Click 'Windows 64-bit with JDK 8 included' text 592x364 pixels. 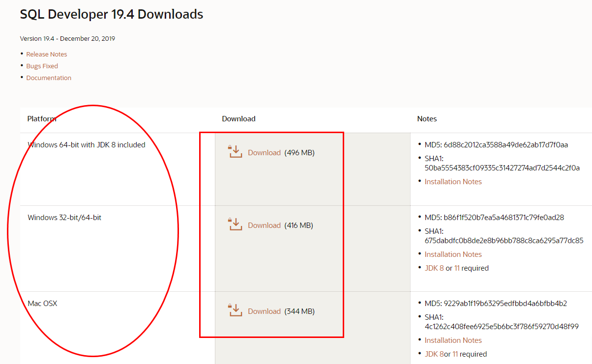tap(87, 145)
